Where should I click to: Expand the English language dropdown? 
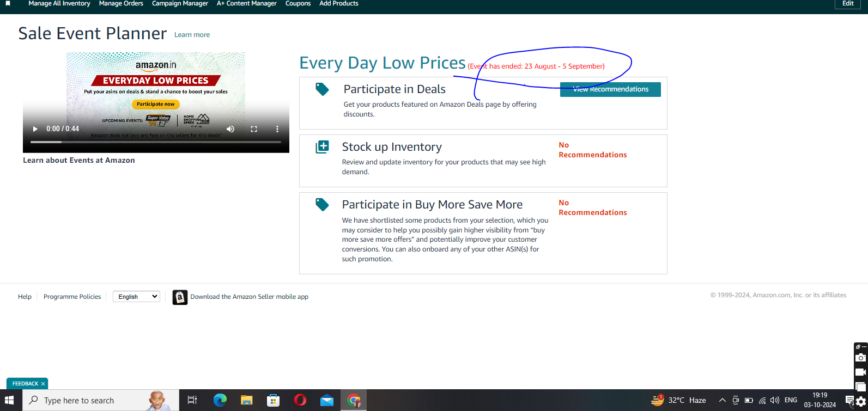tap(136, 297)
